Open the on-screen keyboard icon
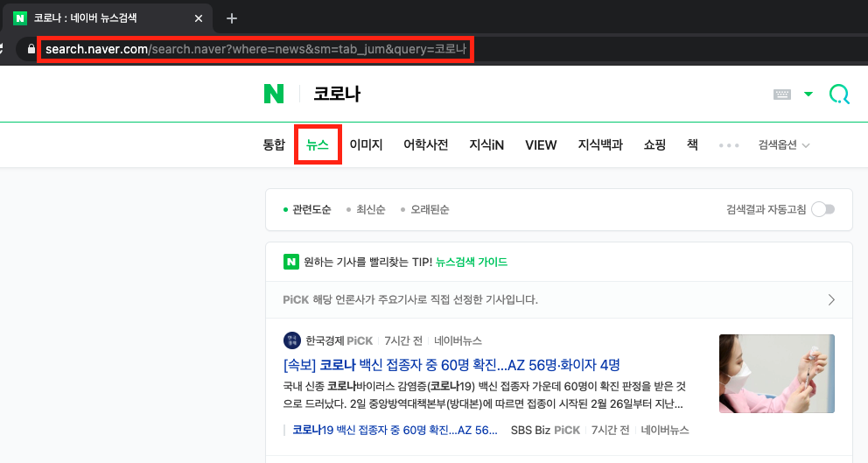This screenshot has width=868, height=463. pos(781,95)
